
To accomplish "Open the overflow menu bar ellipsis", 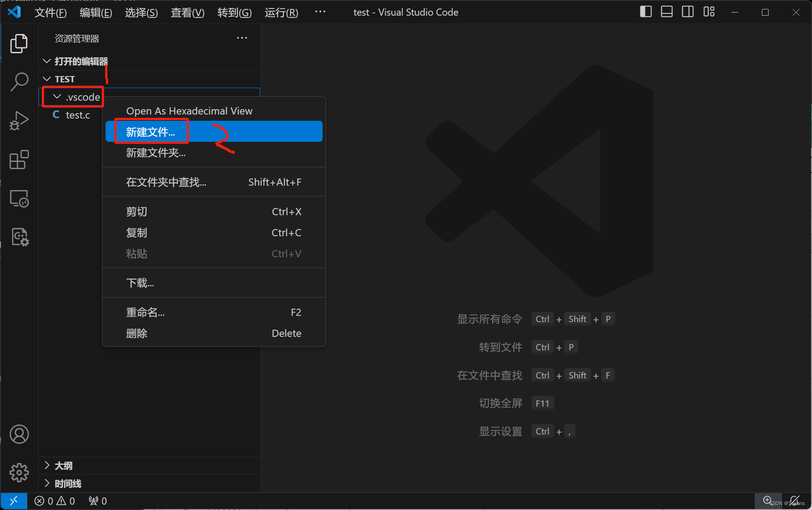I will pyautogui.click(x=320, y=12).
